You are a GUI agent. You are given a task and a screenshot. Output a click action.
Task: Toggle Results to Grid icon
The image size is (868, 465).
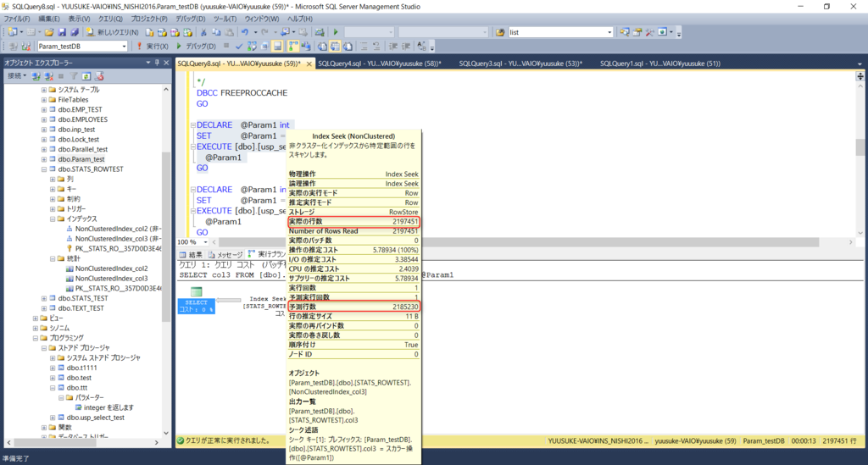click(x=335, y=47)
